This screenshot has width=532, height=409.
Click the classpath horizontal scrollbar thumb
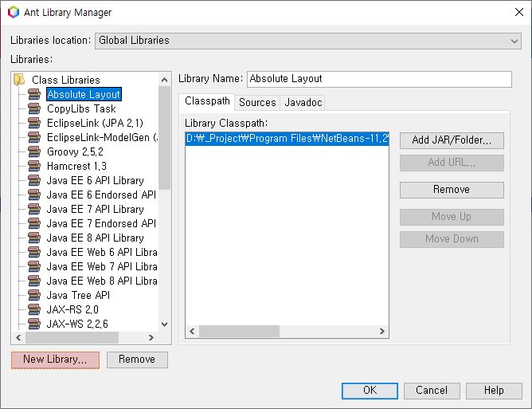[239, 331]
